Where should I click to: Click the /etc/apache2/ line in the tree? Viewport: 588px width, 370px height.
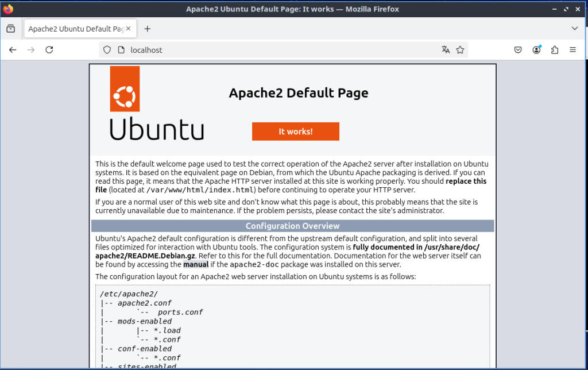[129, 294]
